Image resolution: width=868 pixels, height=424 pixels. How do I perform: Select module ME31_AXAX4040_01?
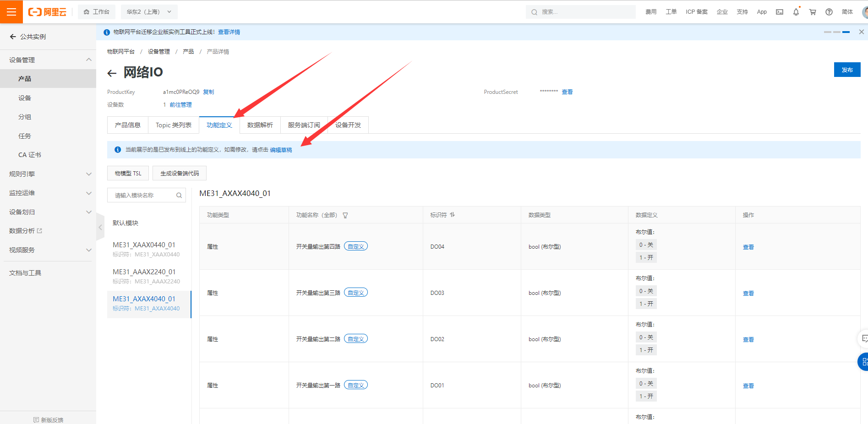(x=149, y=304)
